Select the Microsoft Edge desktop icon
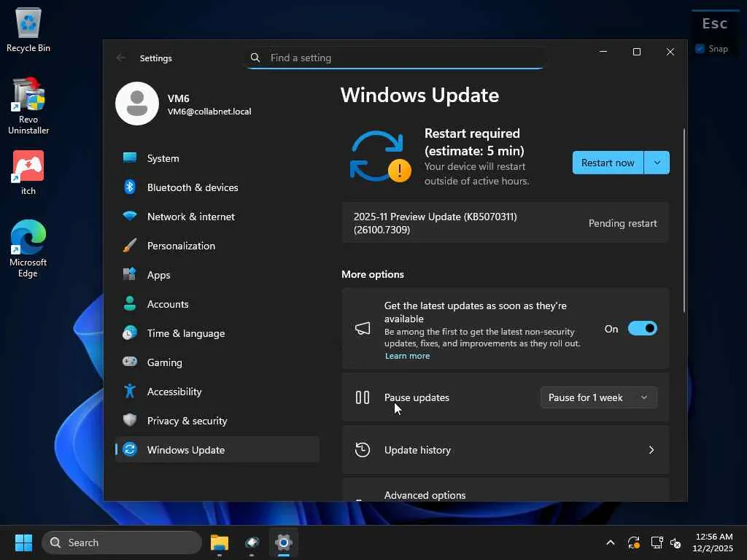Screen dimensions: 747x560 tap(28, 249)
